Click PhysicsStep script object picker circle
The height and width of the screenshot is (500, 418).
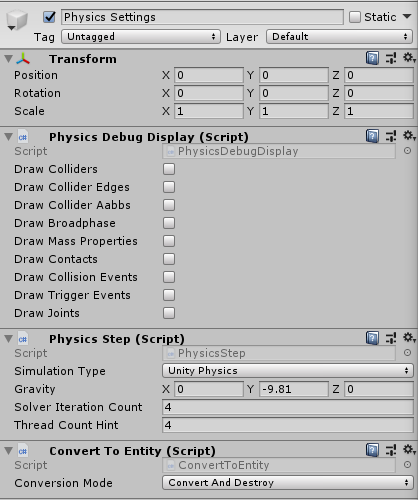pyautogui.click(x=407, y=353)
